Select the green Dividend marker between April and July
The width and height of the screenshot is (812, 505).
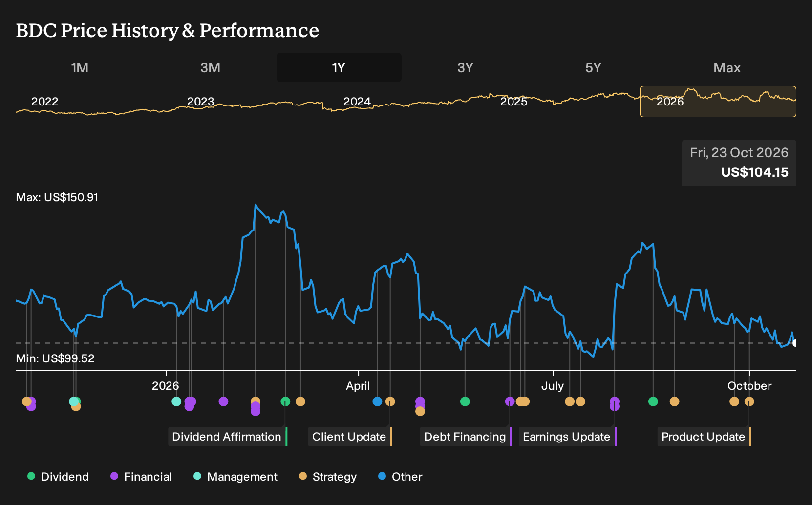465,401
